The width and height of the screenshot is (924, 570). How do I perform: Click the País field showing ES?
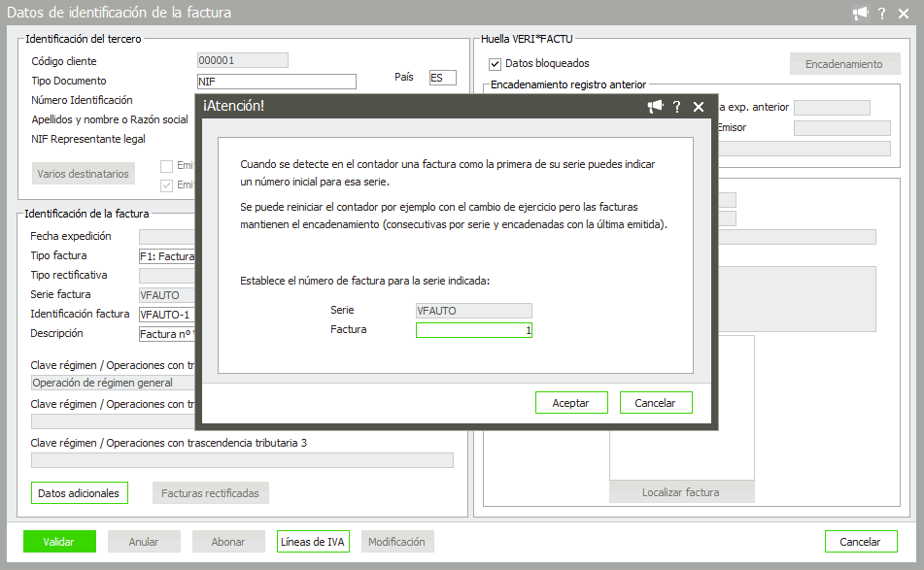442,78
